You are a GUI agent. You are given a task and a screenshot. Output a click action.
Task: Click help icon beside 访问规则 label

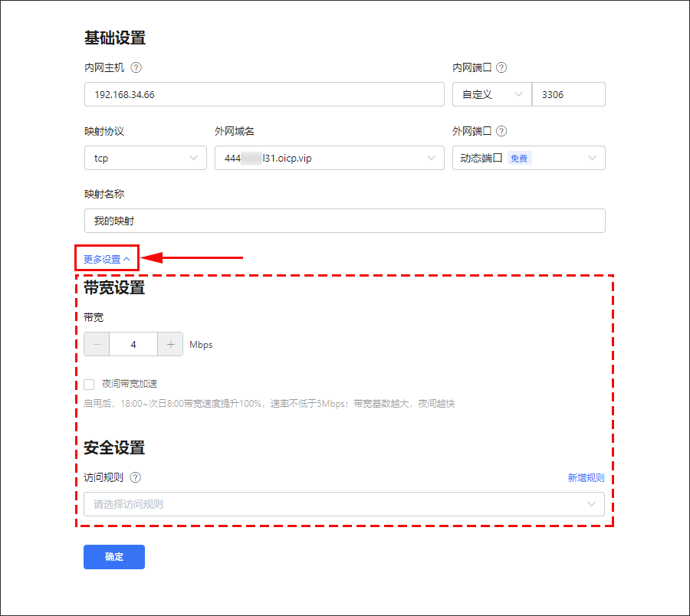point(136,477)
